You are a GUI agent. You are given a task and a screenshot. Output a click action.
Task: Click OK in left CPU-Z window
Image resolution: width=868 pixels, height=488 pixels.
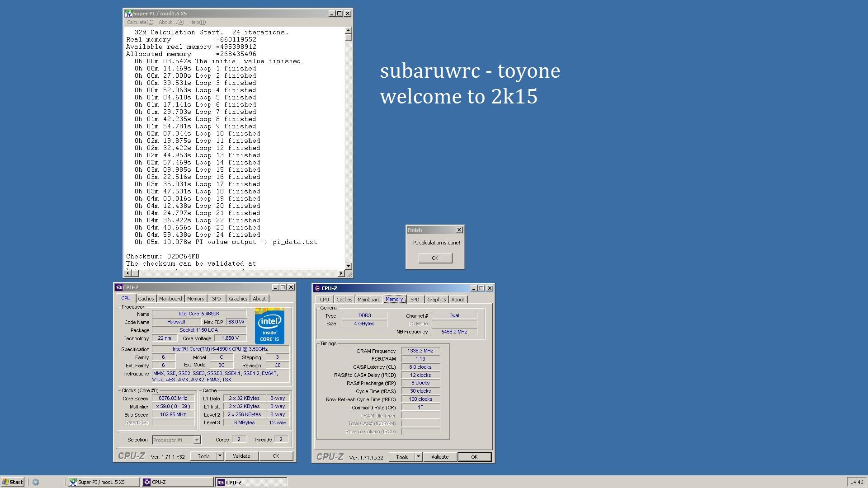tap(276, 456)
